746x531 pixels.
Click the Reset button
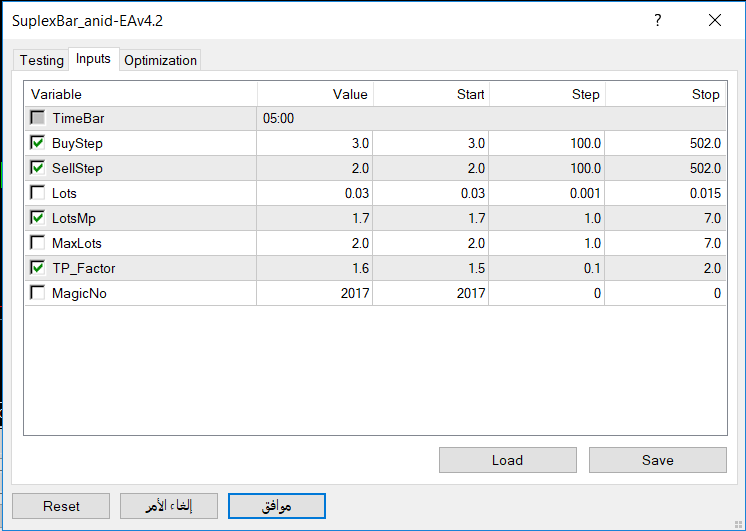pos(61,506)
